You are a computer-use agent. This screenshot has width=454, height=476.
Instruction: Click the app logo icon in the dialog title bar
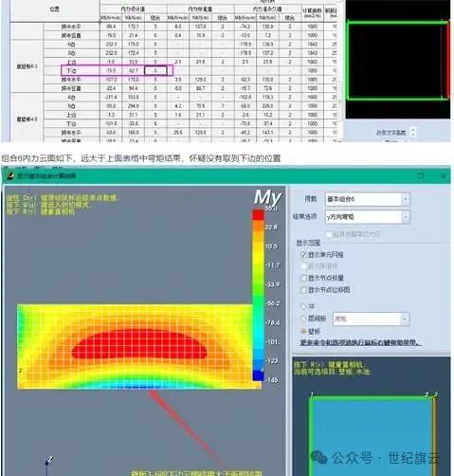pos(10,176)
